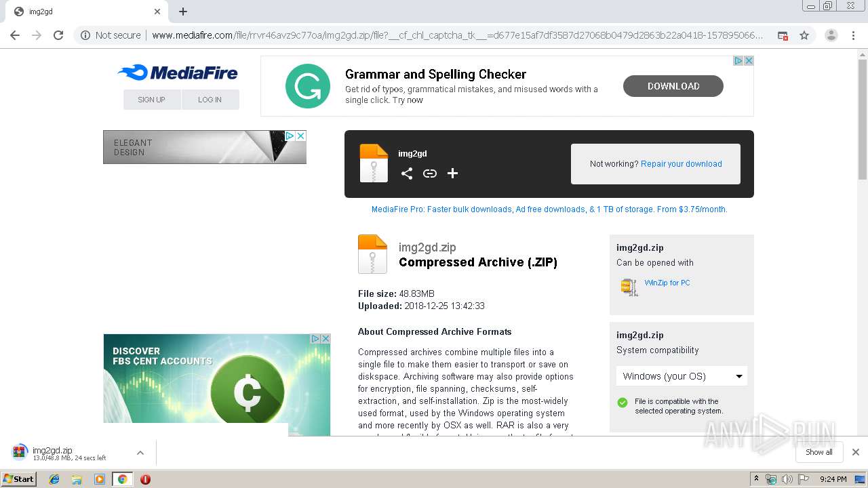Click the Chrome taskbar icon
Screen dimensions: 868x488
coord(122,479)
